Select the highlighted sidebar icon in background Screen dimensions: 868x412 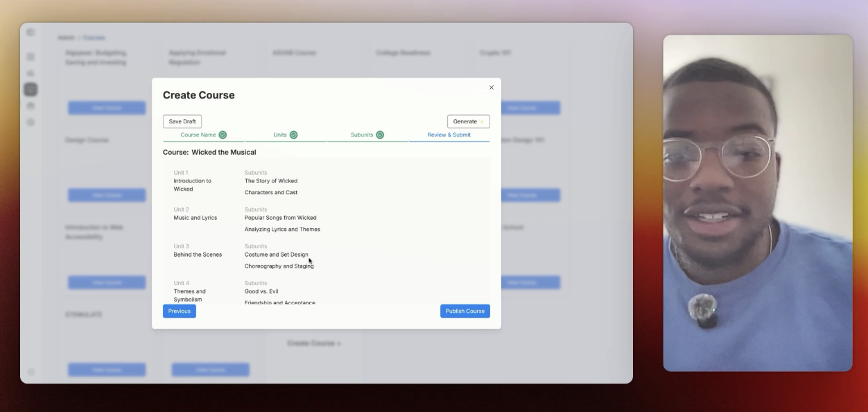31,89
